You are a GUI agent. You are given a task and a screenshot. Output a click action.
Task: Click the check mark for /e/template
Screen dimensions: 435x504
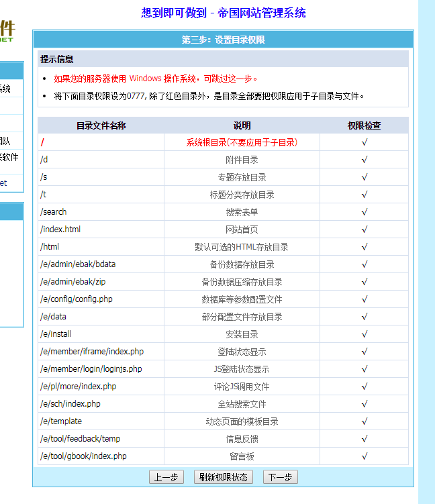[364, 421]
